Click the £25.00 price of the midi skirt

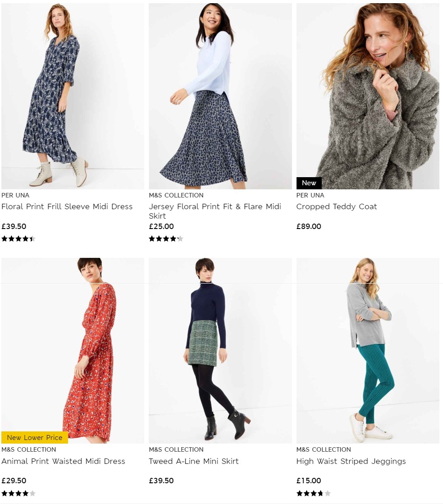coord(161,226)
